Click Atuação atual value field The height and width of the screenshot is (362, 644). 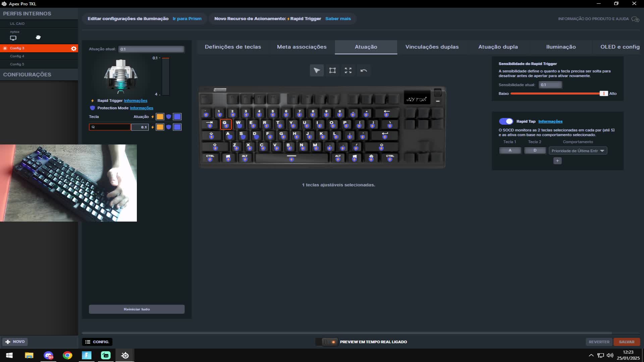click(x=151, y=49)
